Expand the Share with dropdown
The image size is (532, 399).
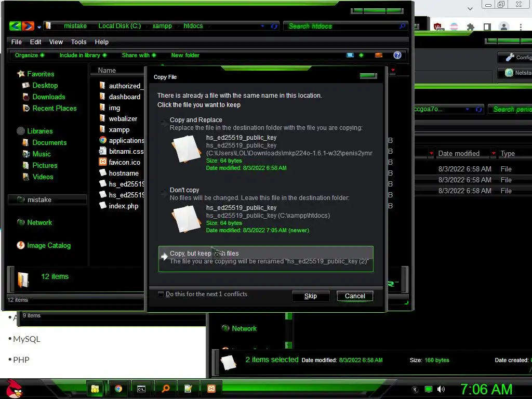click(x=139, y=55)
